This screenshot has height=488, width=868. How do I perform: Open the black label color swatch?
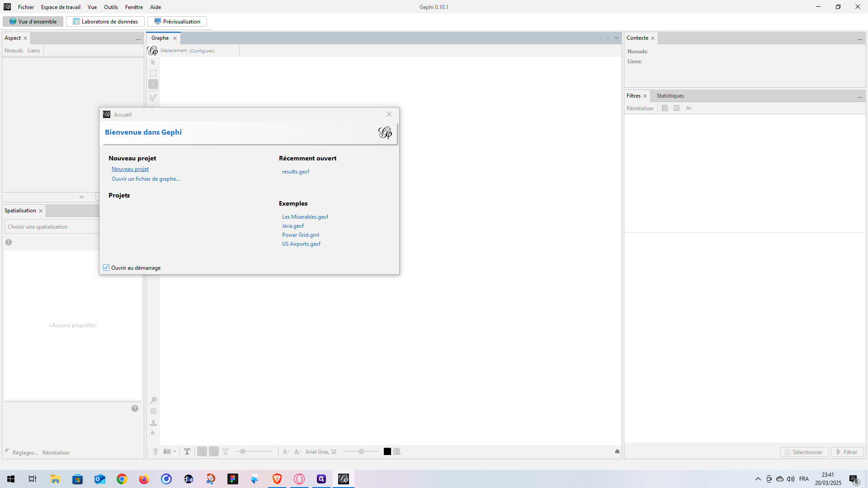point(387,451)
